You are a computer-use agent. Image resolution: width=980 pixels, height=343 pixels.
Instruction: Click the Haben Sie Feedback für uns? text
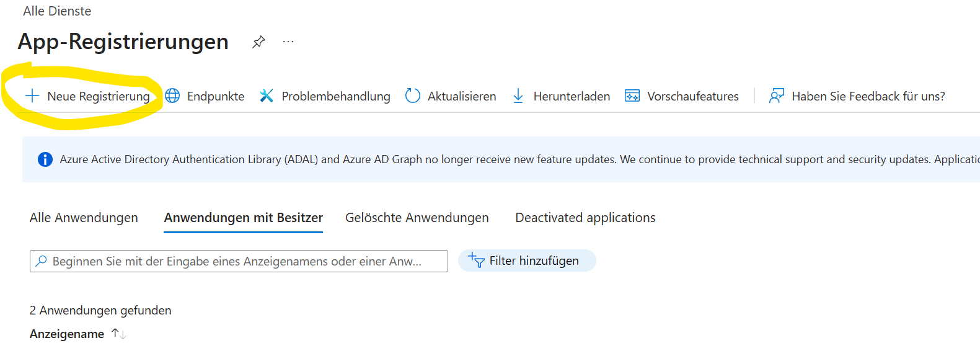[x=868, y=96]
